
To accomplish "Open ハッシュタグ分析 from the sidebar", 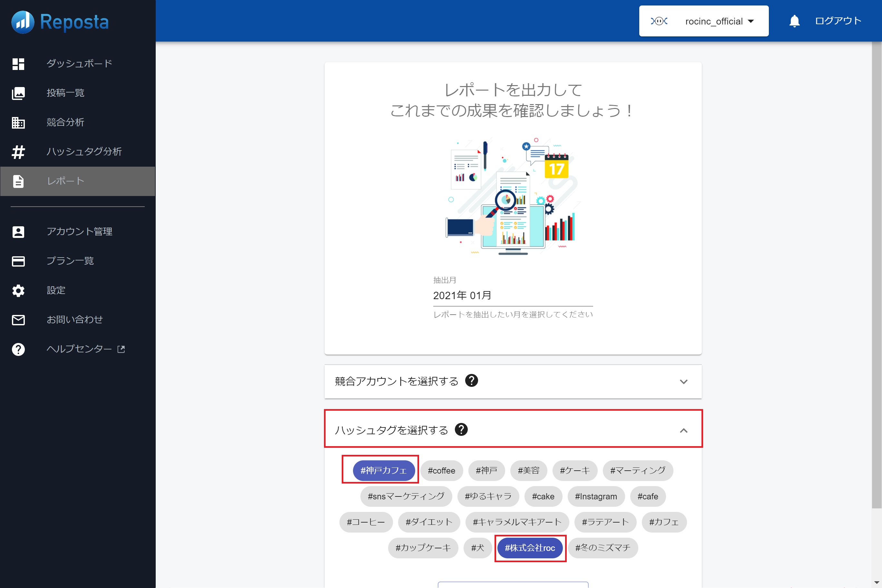I will pos(78,152).
